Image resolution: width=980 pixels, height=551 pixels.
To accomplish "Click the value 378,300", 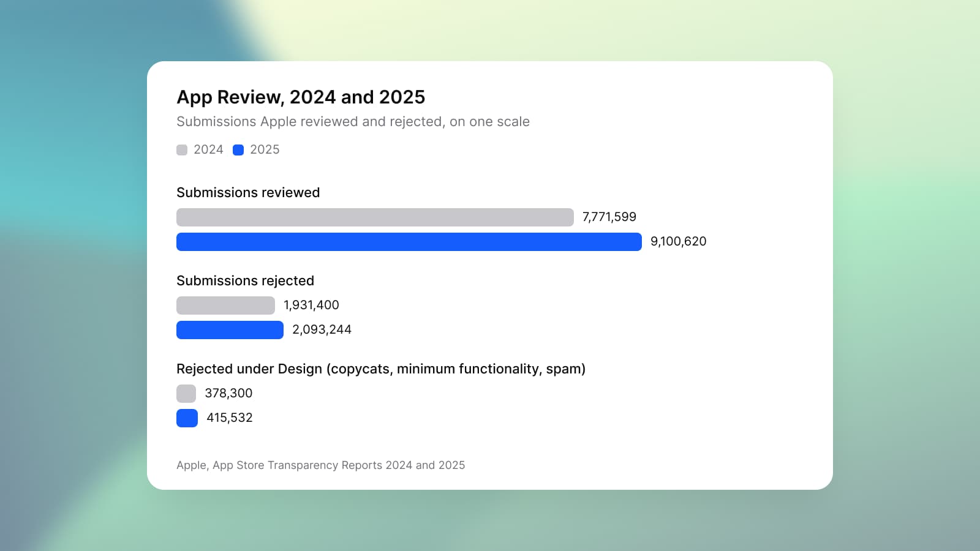I will (228, 393).
